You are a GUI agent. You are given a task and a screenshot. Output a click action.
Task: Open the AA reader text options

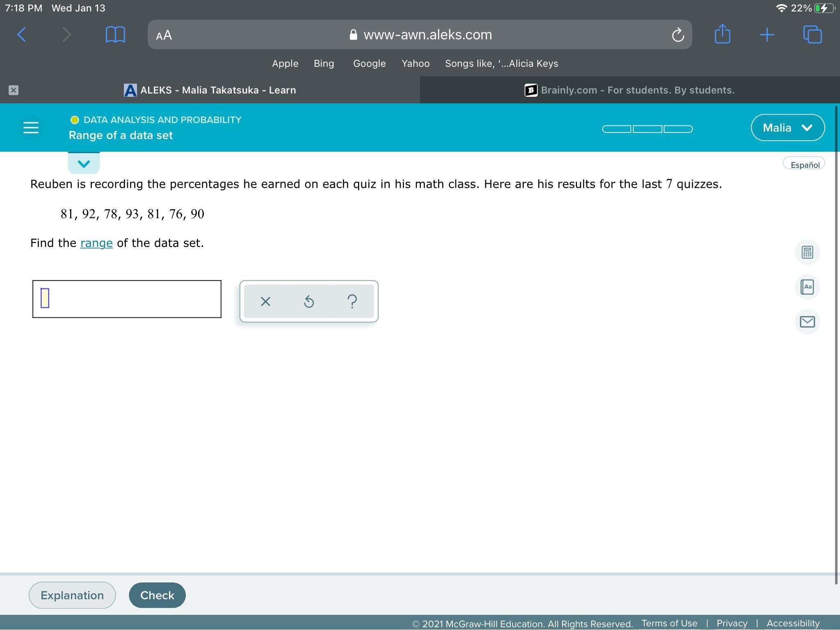point(164,35)
